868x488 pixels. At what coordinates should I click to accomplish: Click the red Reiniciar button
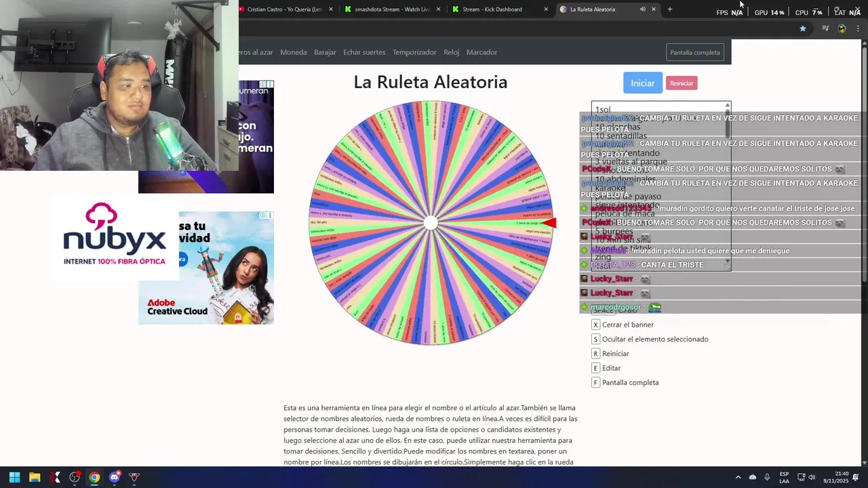tap(682, 83)
